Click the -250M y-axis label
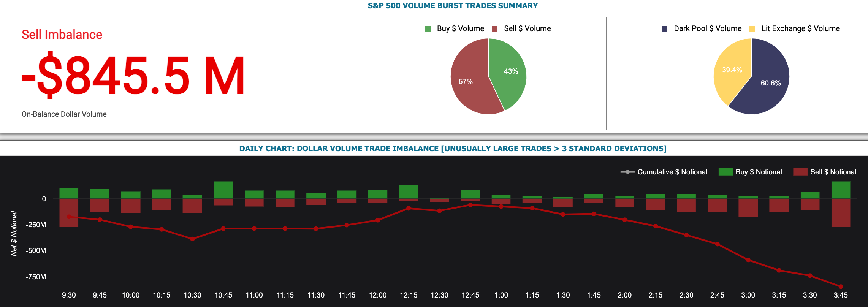The image size is (868, 307). click(x=36, y=225)
